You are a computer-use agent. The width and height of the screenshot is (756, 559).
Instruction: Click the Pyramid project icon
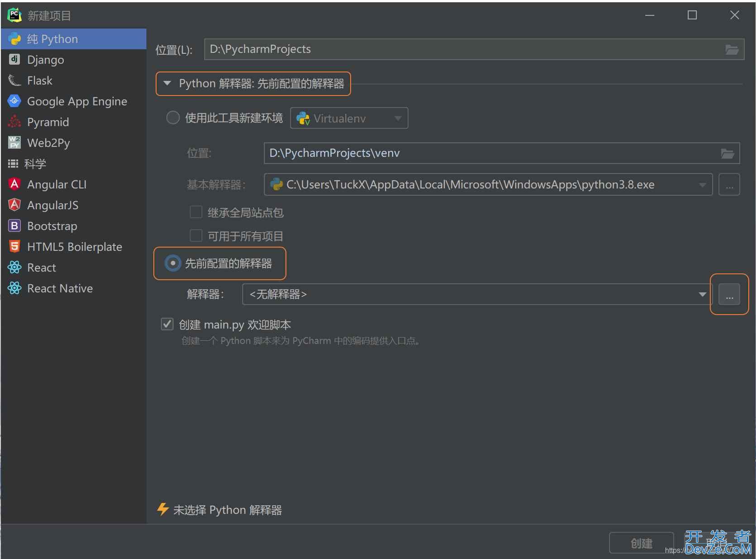14,122
